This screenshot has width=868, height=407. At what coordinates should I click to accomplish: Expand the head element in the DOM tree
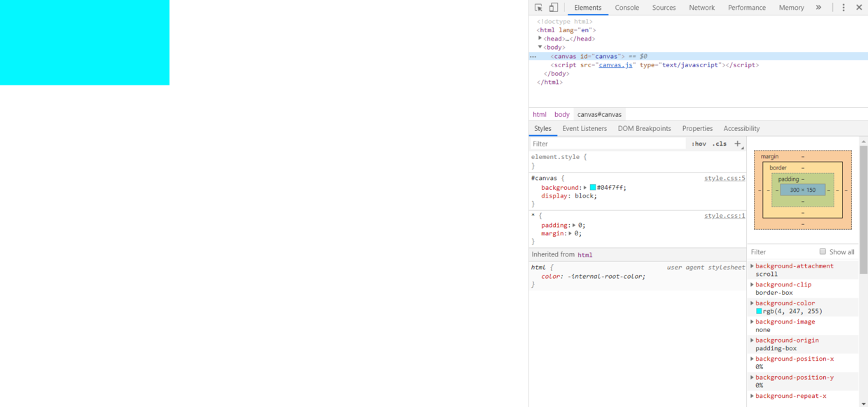(x=540, y=39)
